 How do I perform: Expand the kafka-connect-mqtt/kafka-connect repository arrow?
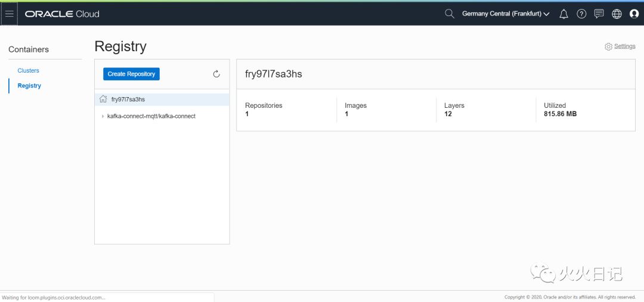tap(103, 117)
